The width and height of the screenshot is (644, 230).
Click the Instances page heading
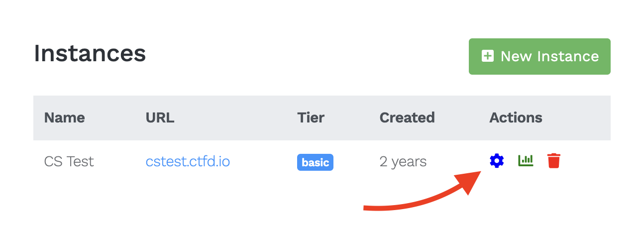click(x=90, y=53)
